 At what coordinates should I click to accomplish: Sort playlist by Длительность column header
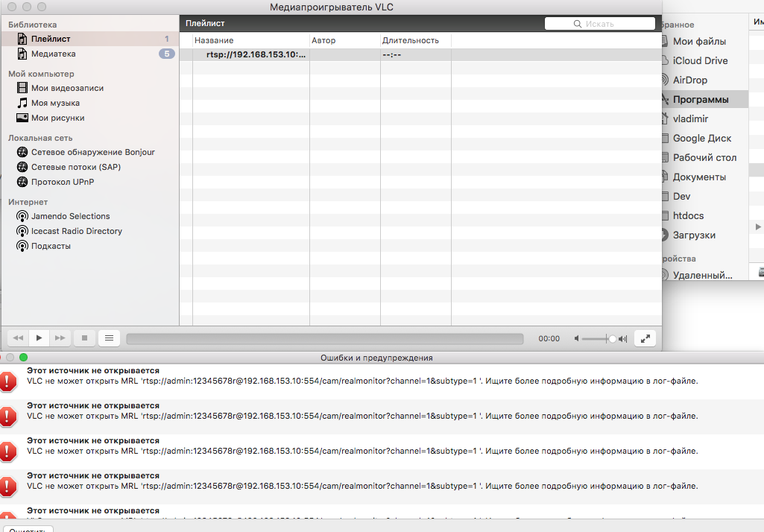click(410, 40)
